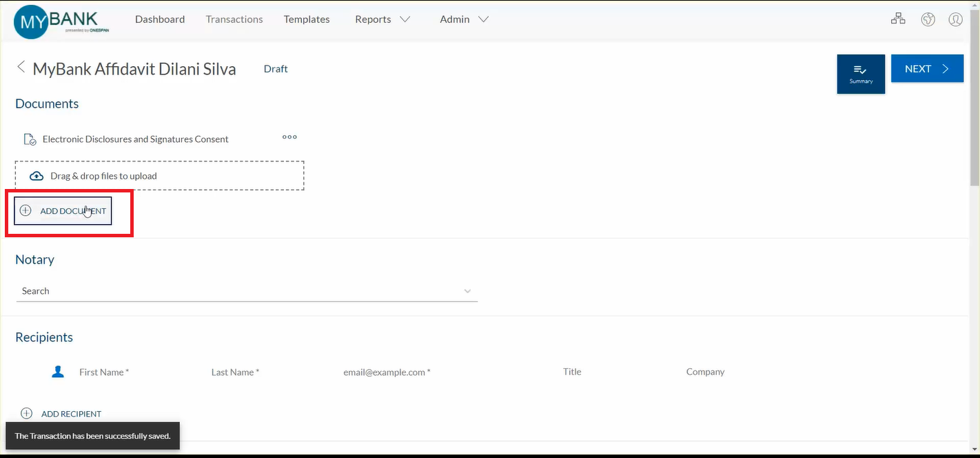Click the back arrow beside the transaction title
Image resolution: width=980 pixels, height=458 pixels.
[21, 67]
